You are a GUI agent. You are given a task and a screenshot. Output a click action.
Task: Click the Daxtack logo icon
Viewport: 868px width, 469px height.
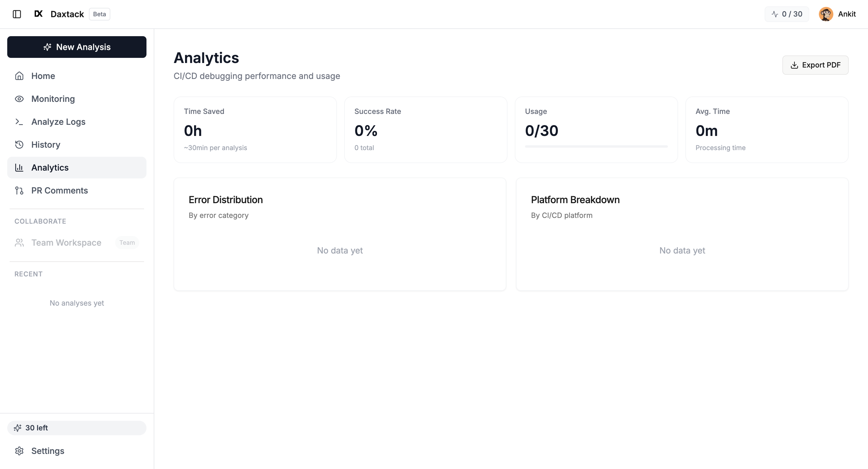pyautogui.click(x=38, y=14)
